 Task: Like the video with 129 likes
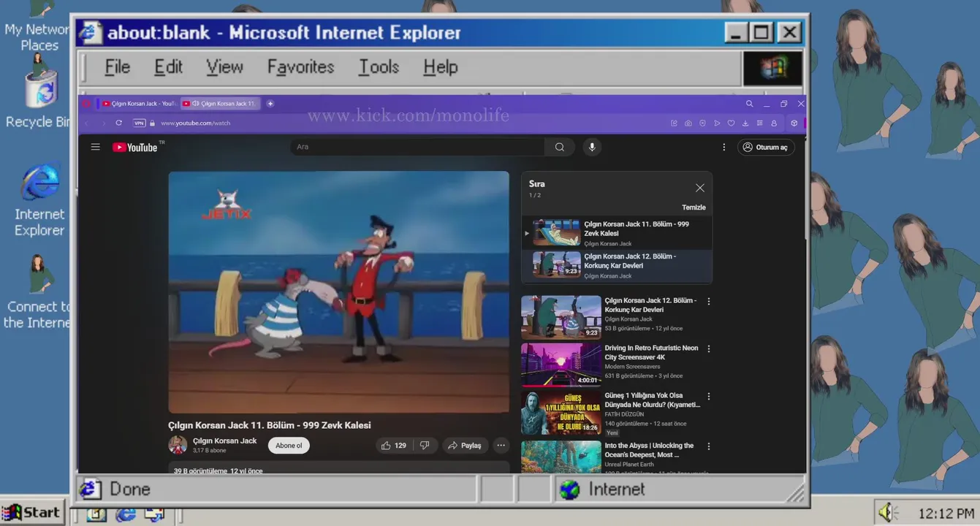[x=393, y=446]
